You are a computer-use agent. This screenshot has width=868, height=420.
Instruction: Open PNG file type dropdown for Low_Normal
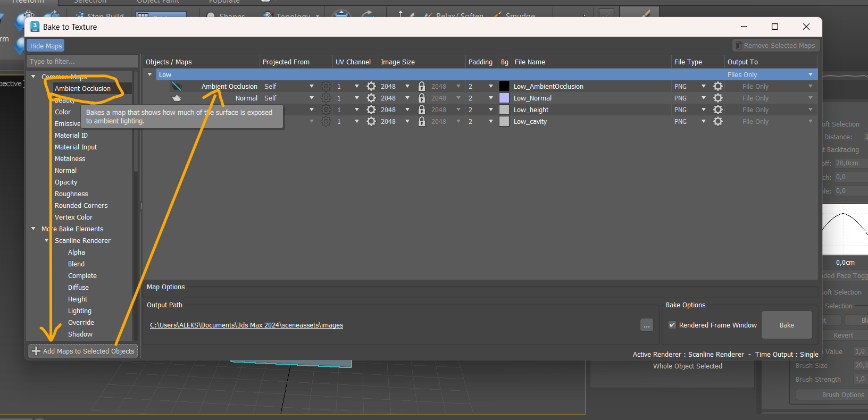coord(703,98)
